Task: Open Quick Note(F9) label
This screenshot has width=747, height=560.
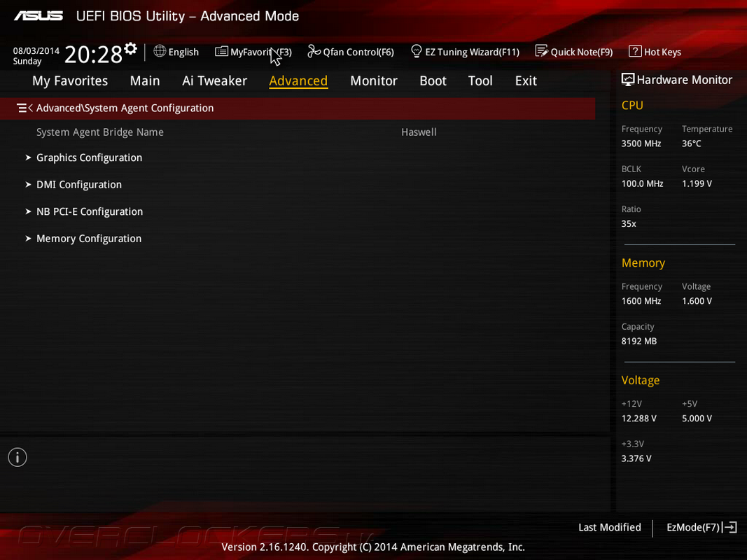Action: click(x=582, y=52)
